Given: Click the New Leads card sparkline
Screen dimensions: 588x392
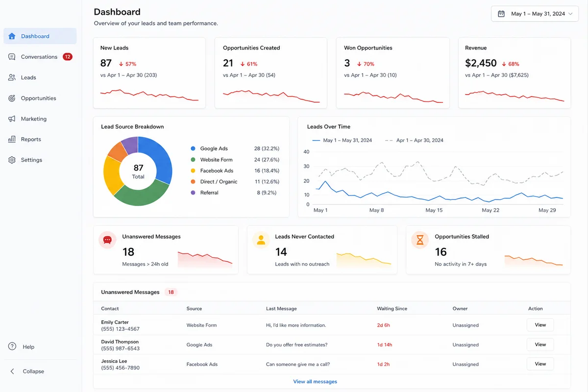Looking at the screenshot, I should 149,95.
